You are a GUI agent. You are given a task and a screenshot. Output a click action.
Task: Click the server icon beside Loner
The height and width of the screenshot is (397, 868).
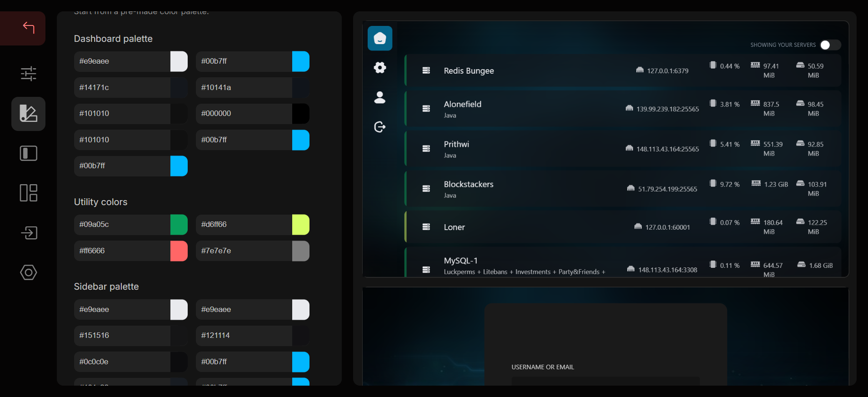[426, 227]
